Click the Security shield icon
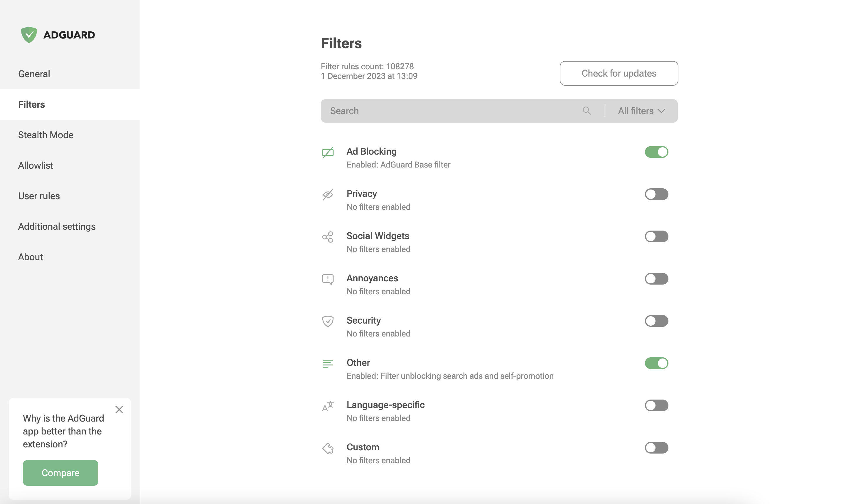This screenshot has width=856, height=504. pyautogui.click(x=329, y=320)
